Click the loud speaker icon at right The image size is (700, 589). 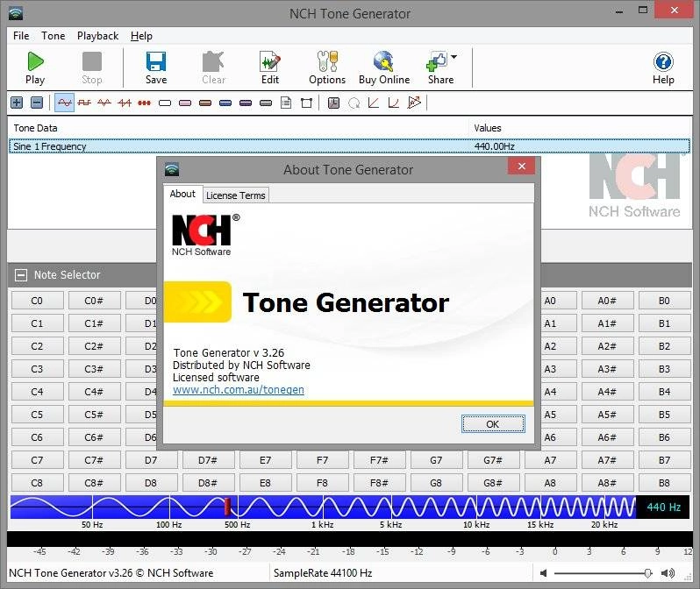click(668, 573)
